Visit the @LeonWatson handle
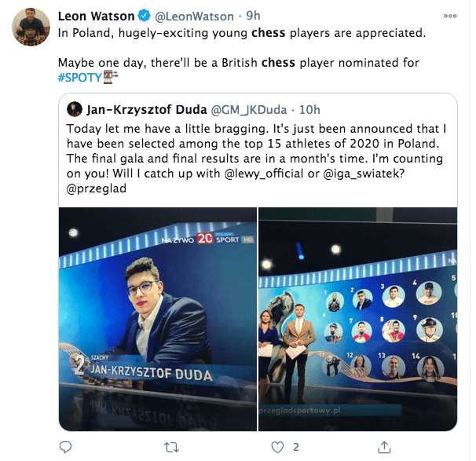476x461 pixels. (194, 16)
